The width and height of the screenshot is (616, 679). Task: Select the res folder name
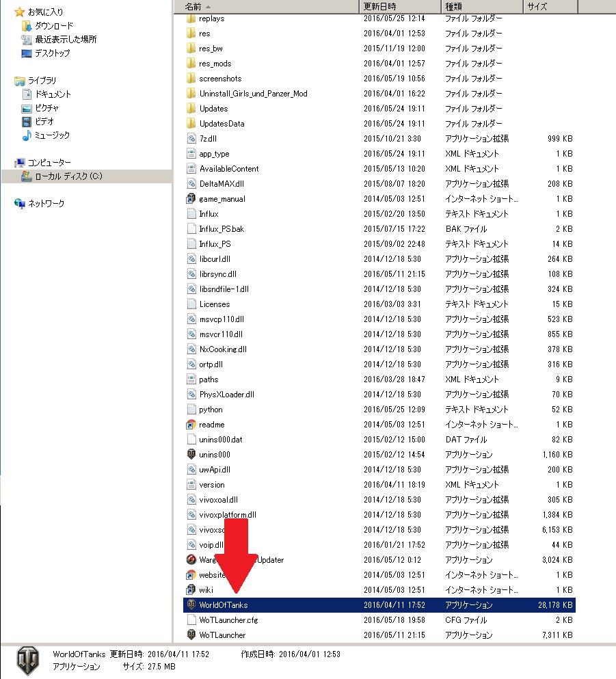[x=204, y=34]
